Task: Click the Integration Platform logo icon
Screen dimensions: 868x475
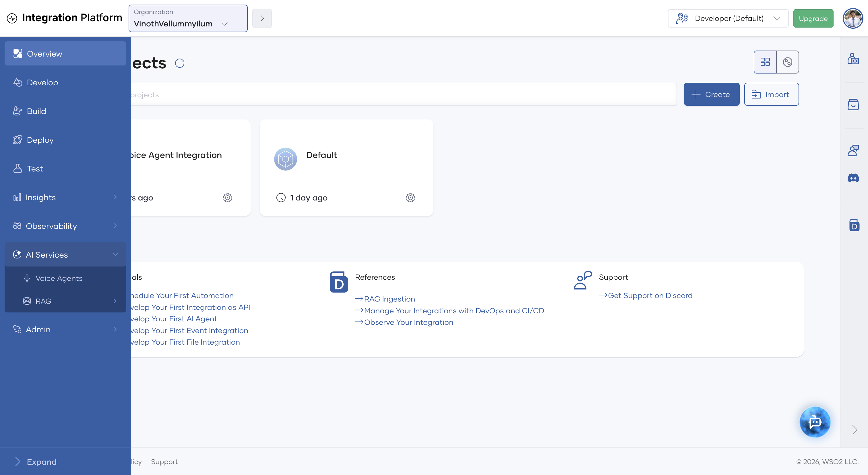Action: [x=12, y=18]
